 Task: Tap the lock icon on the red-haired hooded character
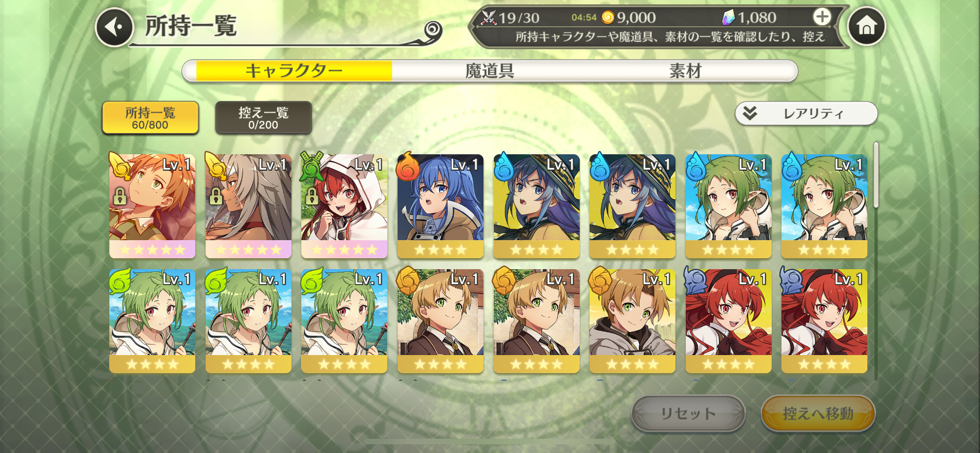click(312, 196)
